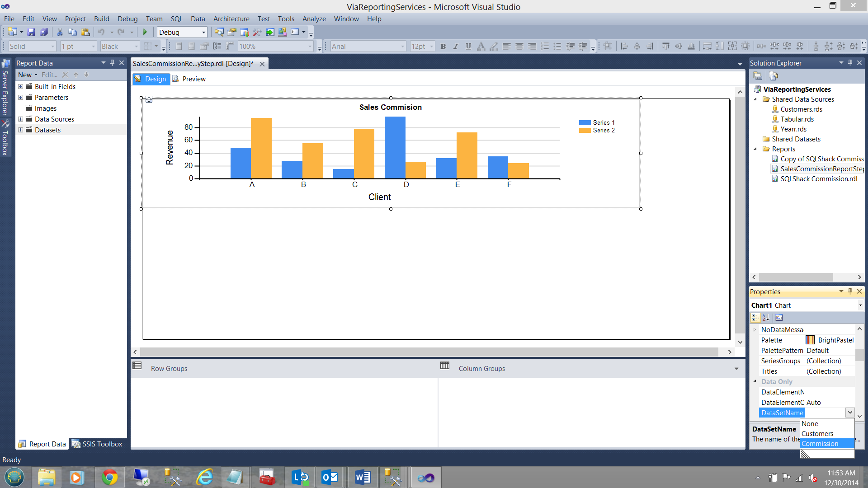Viewport: 868px width, 488px height.
Task: Expand the Datasets node in Report Data
Action: (x=20, y=130)
